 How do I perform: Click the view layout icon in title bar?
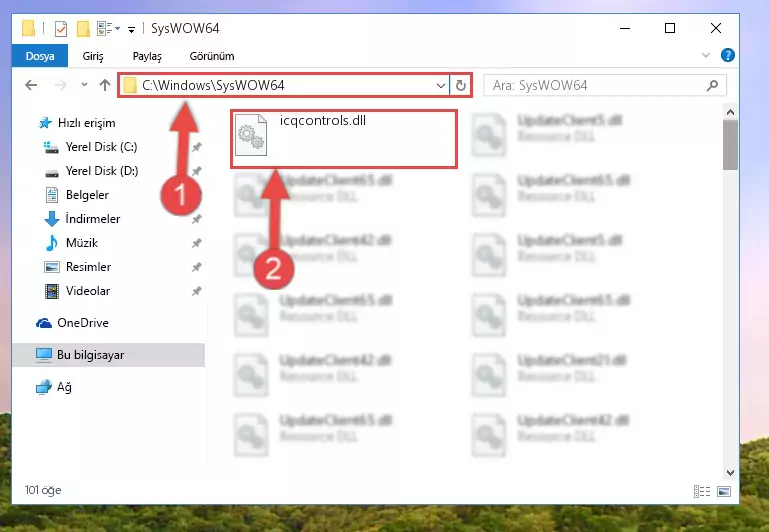click(105, 28)
